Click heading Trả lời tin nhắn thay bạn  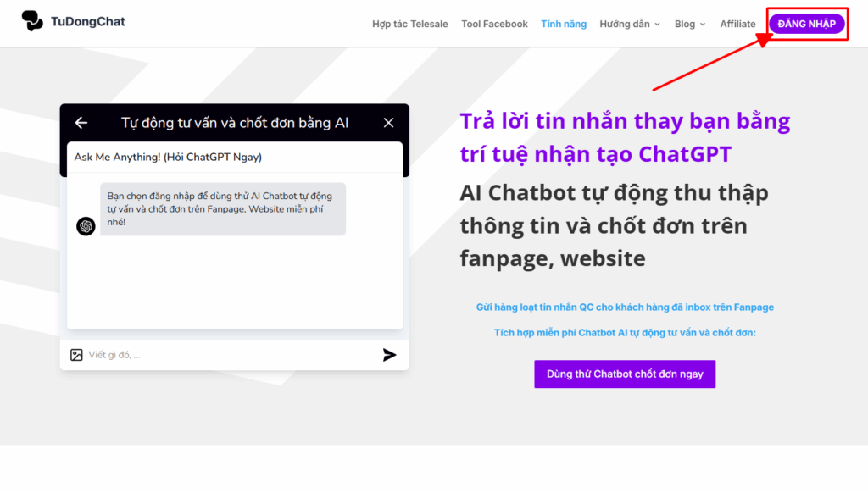pyautogui.click(x=625, y=137)
